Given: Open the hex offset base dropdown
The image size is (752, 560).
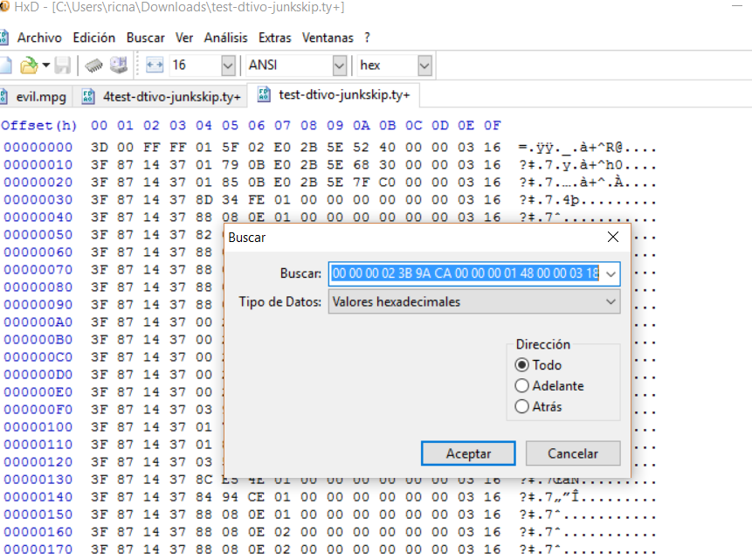Looking at the screenshot, I should point(424,66).
